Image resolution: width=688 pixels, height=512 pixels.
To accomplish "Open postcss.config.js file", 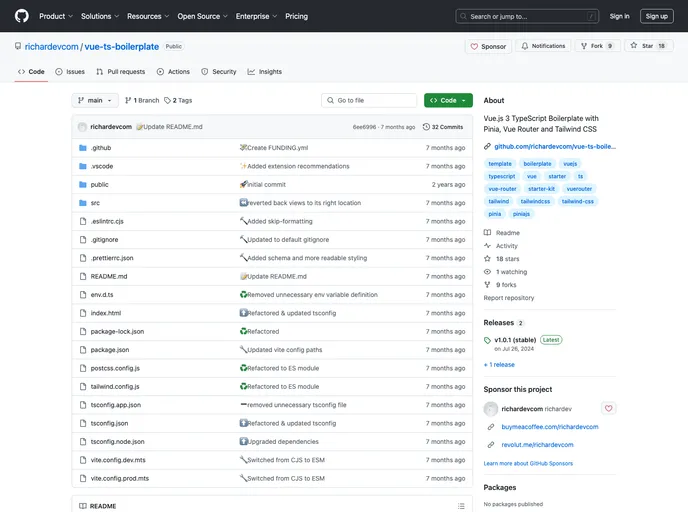I will pos(115,369).
